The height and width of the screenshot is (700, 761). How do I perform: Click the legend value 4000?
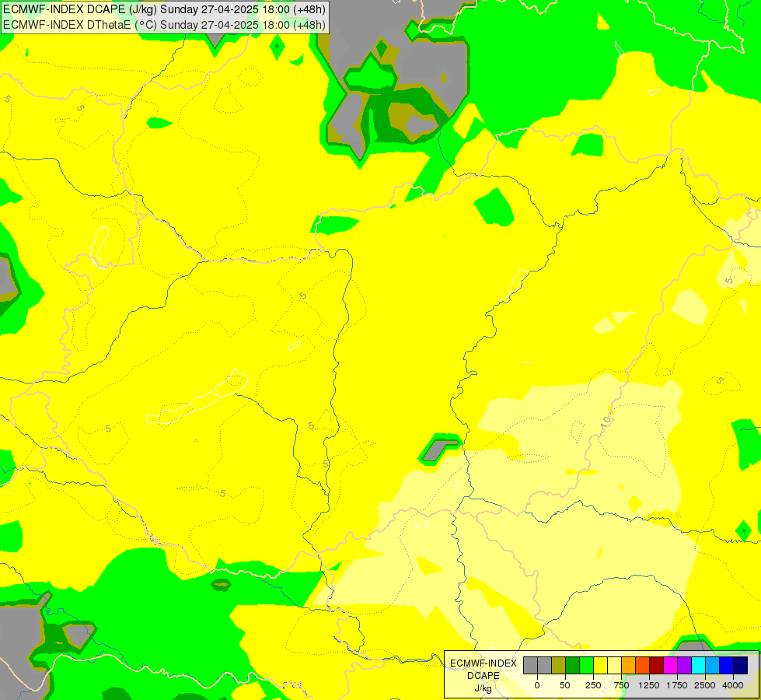pos(733,685)
